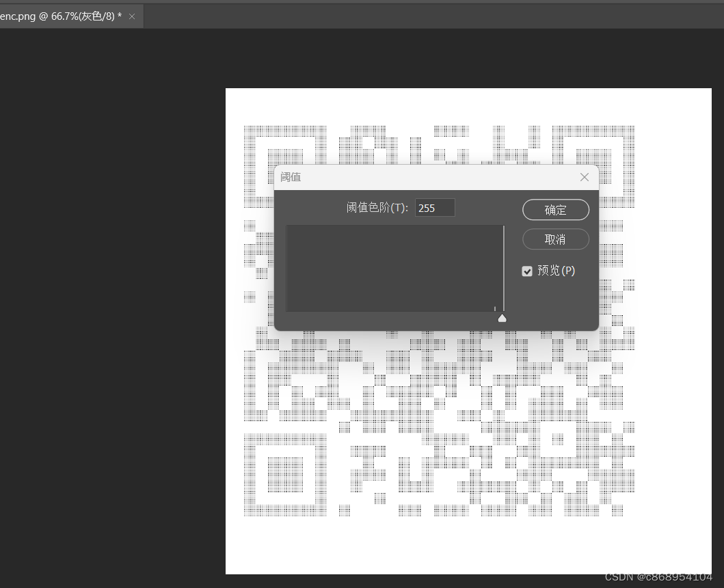Activate the enc.png document tab

55,16
